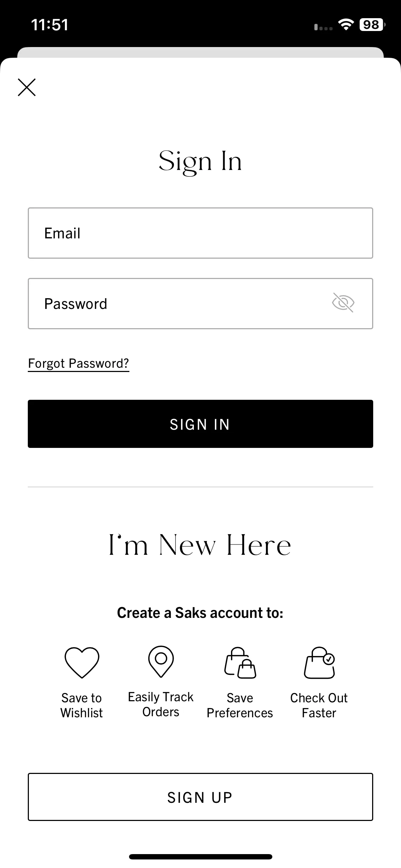
Task: Tap the cellular signal bars icon
Action: pyautogui.click(x=323, y=27)
